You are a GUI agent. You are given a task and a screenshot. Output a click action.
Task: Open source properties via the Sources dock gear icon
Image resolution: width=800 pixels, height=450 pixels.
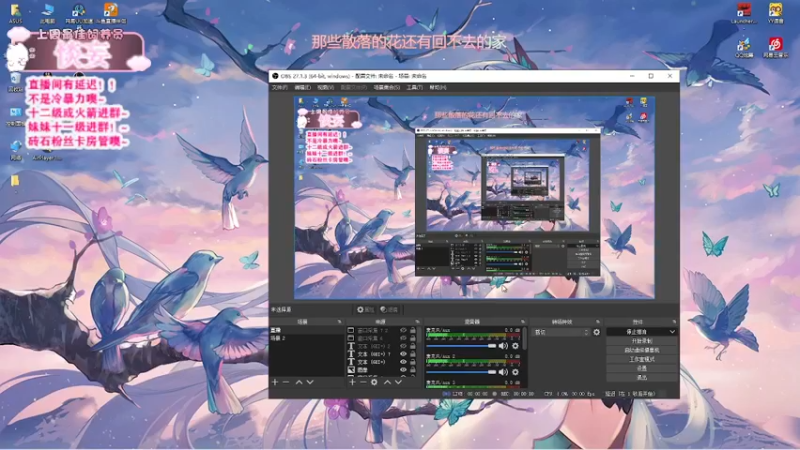point(374,382)
